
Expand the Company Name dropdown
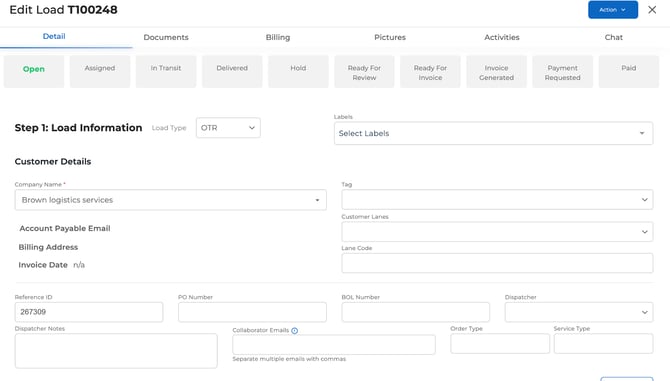tap(170, 200)
